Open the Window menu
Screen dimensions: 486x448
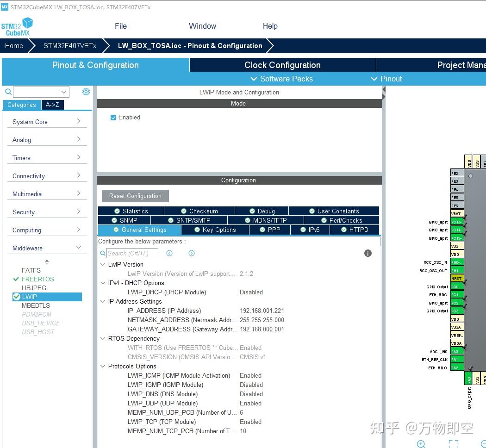[x=202, y=26]
